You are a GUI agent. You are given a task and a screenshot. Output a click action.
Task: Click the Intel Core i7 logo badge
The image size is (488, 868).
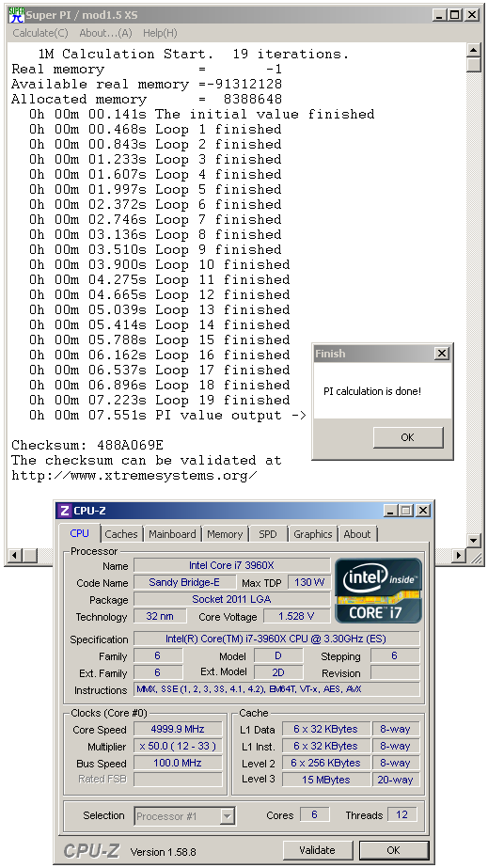click(x=378, y=591)
